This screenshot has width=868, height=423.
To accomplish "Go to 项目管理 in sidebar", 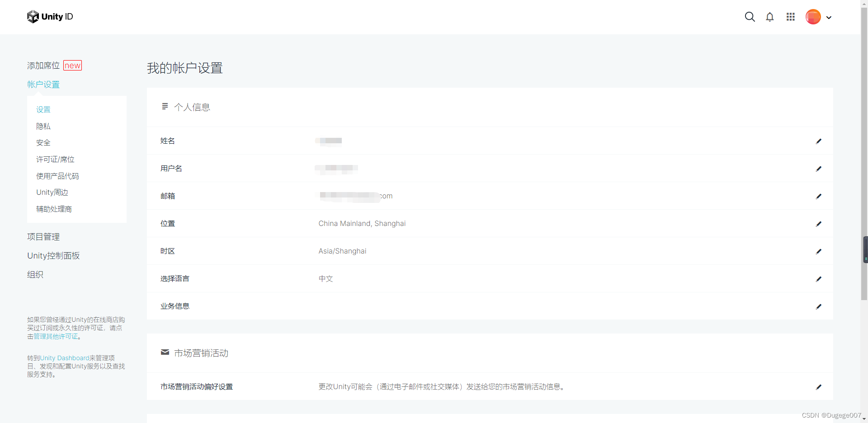I will pyautogui.click(x=43, y=237).
